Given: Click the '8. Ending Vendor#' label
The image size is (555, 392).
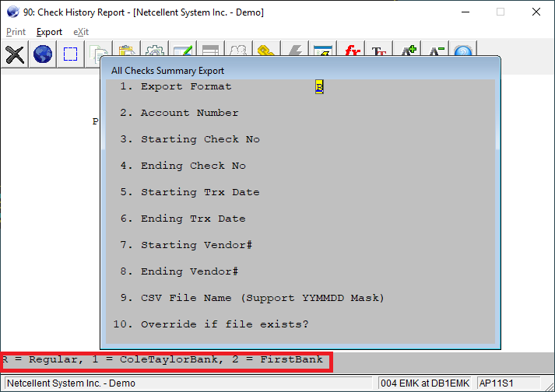Looking at the screenshot, I should point(179,271).
